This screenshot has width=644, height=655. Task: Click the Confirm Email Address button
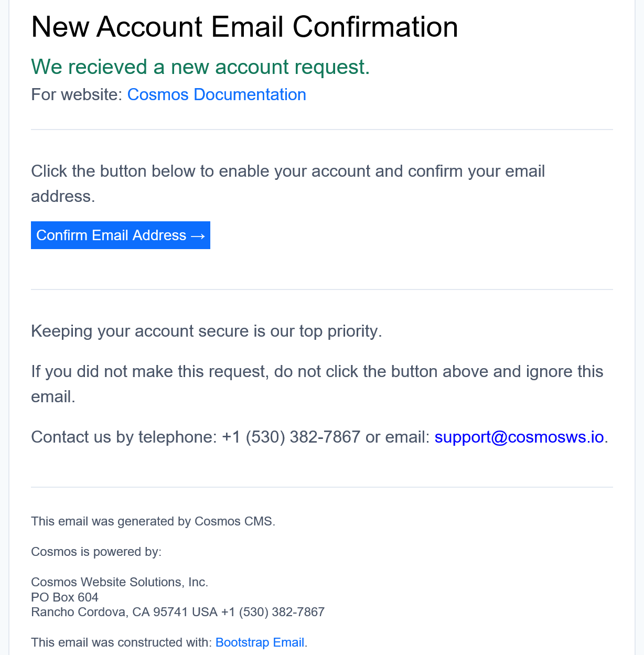point(121,235)
